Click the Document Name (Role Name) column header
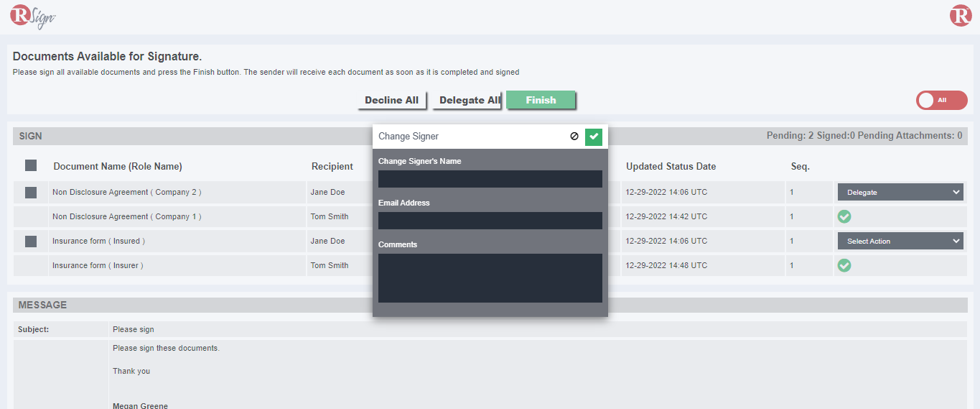 point(118,166)
